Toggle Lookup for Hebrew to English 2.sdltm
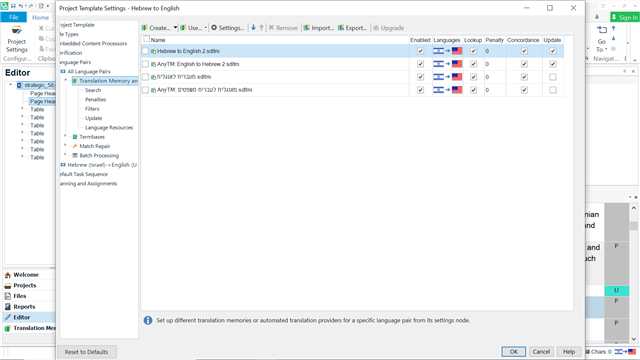 click(x=473, y=51)
